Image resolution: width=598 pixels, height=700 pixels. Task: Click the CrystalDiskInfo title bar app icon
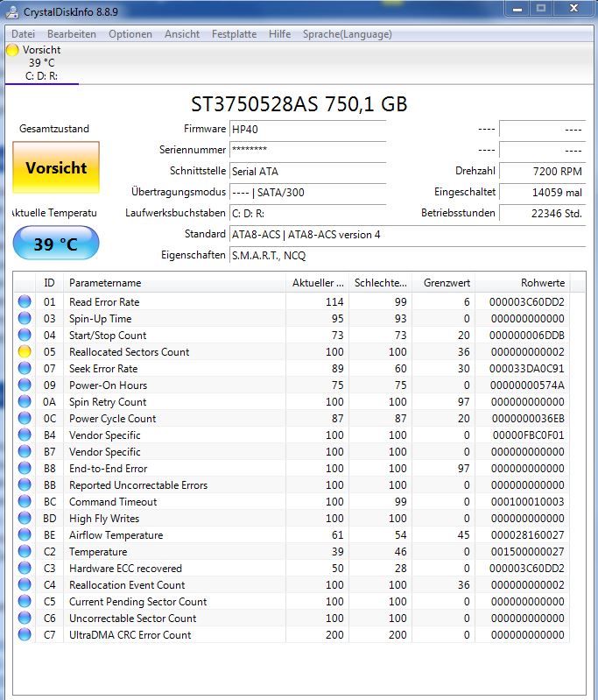click(x=12, y=11)
